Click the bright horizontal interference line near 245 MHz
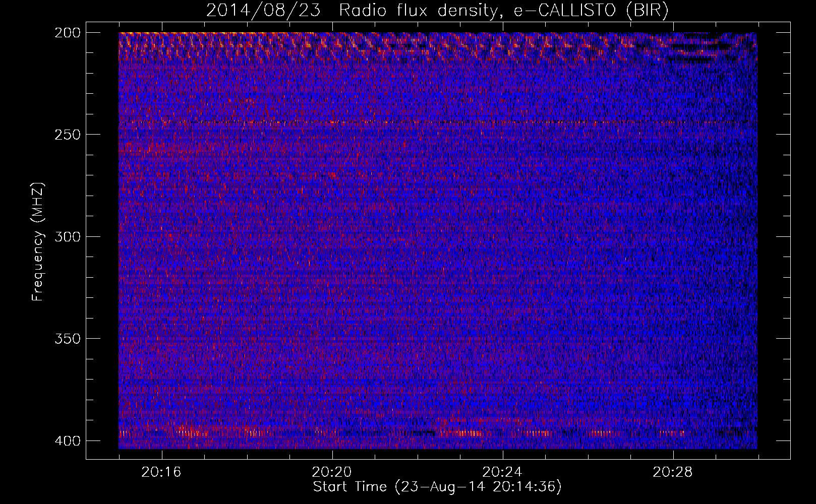This screenshot has width=816, height=504. pos(438,122)
